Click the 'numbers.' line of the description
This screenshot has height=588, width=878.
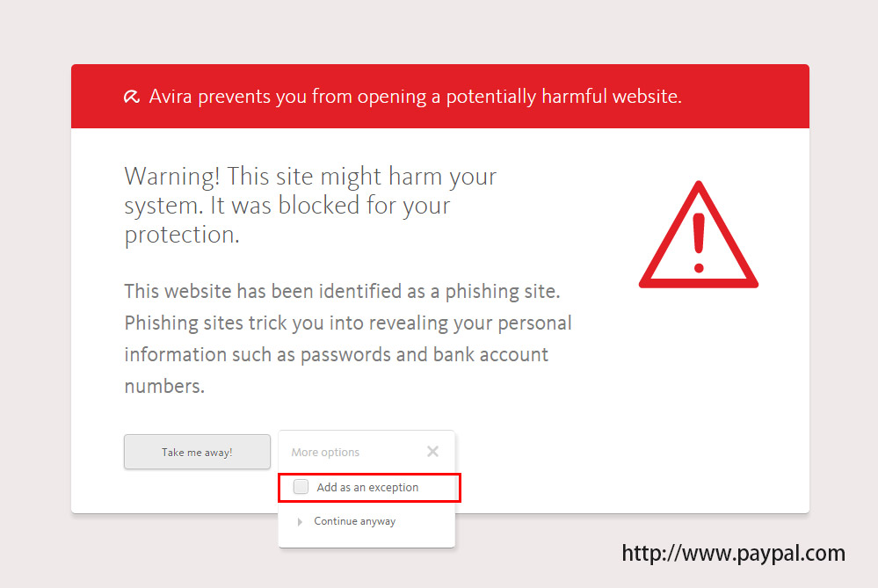pyautogui.click(x=164, y=386)
